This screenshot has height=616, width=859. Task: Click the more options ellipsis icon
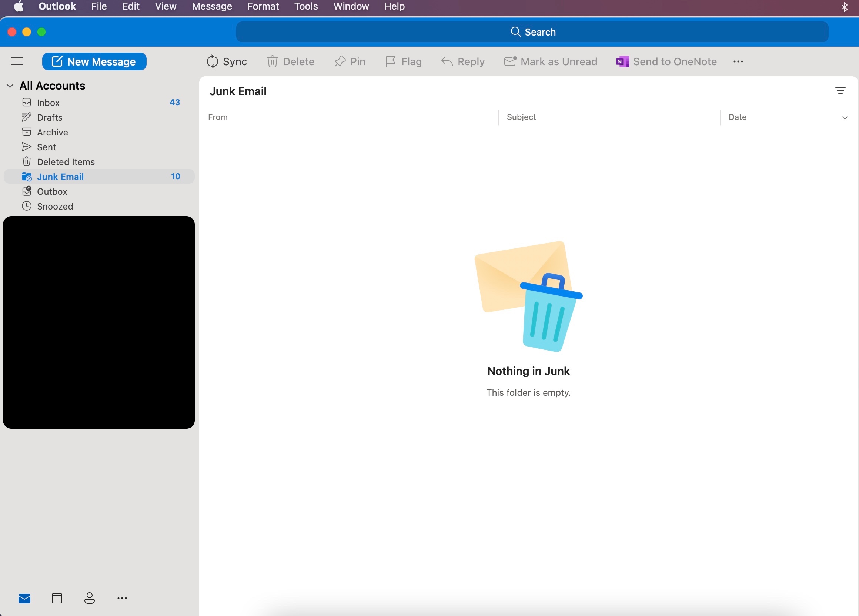click(738, 61)
